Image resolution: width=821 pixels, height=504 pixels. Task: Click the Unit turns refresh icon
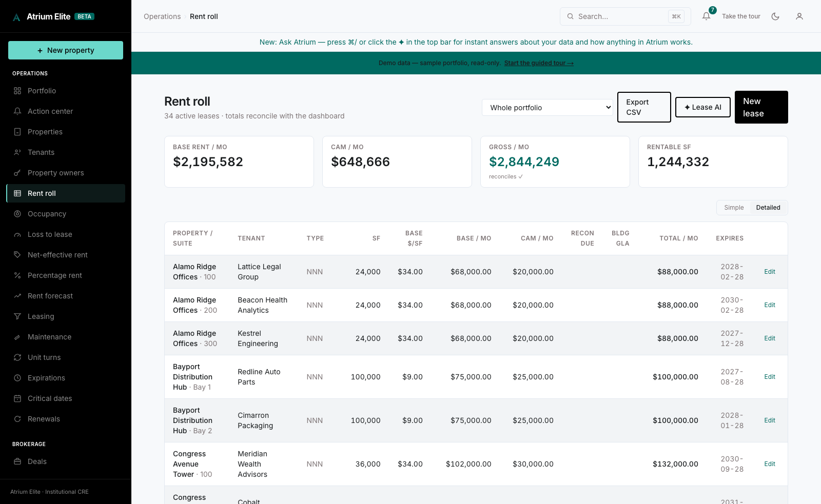tap(17, 357)
